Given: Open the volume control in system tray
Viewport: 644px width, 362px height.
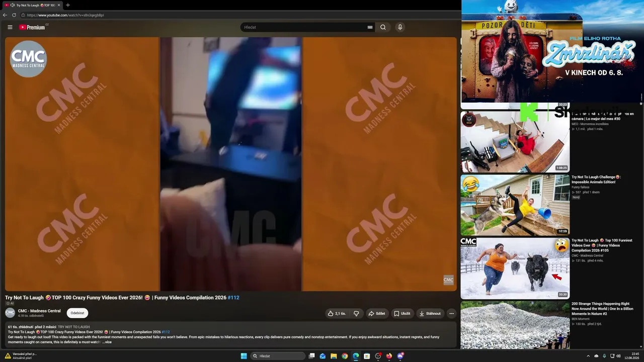Looking at the screenshot, I should pos(618,356).
